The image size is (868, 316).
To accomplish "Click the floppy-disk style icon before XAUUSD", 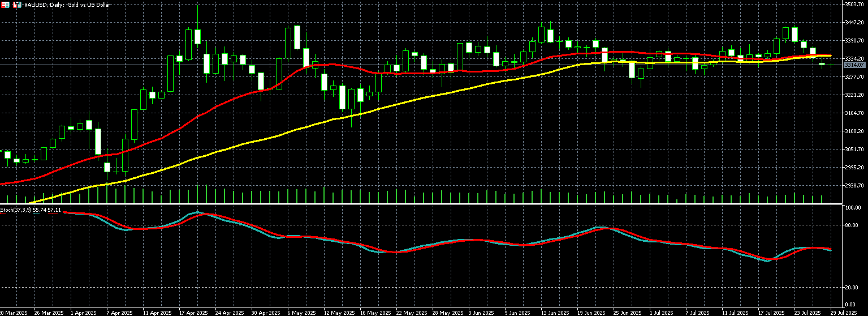I will pos(16,5).
